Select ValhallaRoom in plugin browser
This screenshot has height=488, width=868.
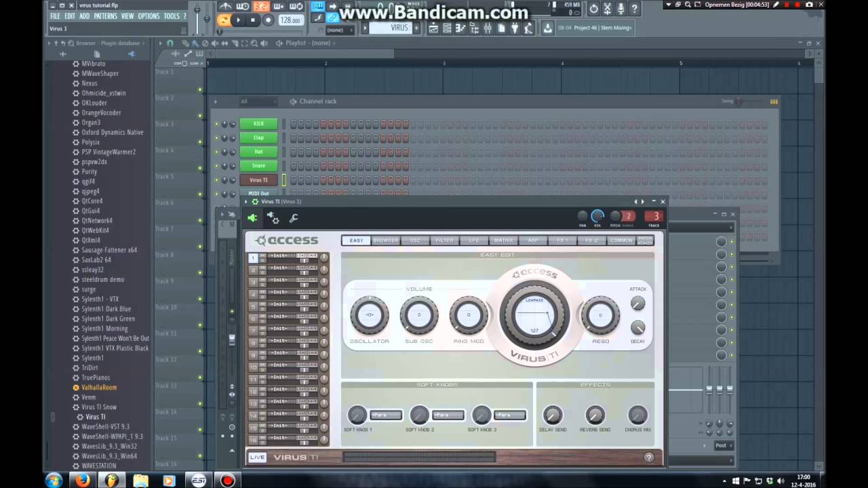(99, 388)
